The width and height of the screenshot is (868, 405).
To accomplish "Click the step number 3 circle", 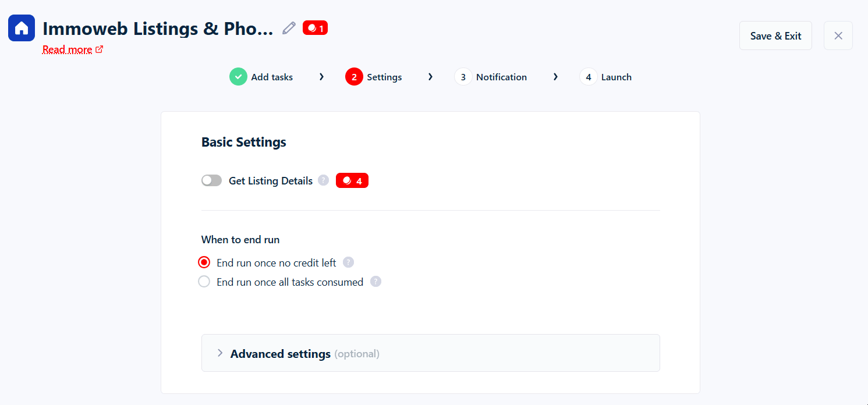I will coord(463,77).
